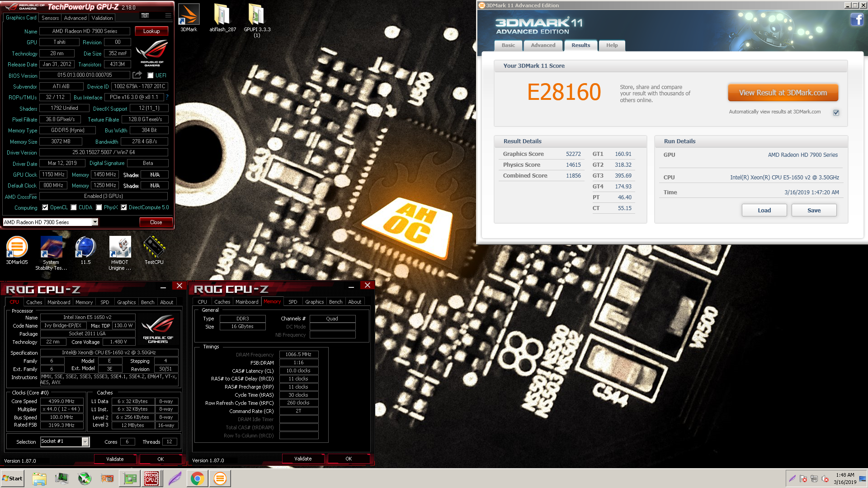Switch to GPU-Z green card taskbar button

[130, 479]
